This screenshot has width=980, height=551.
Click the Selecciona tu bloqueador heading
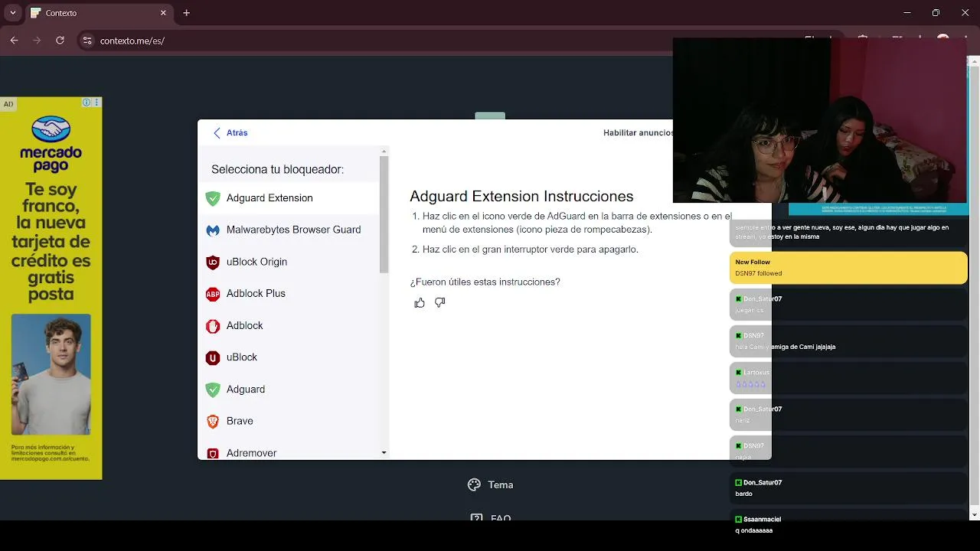pyautogui.click(x=277, y=170)
